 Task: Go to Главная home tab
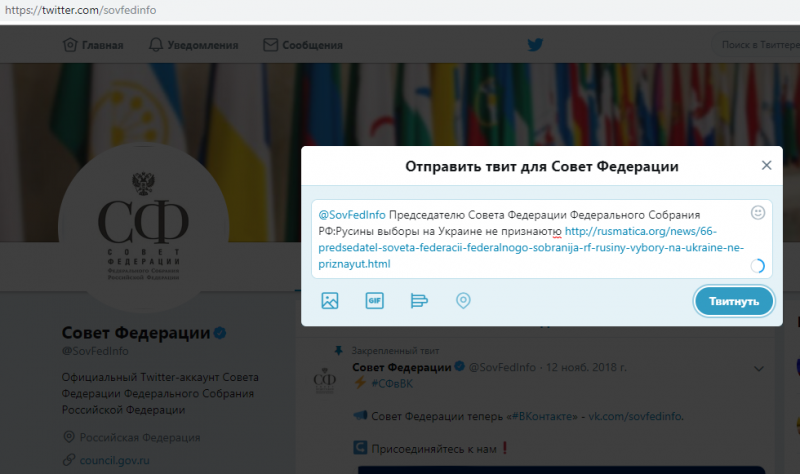[x=93, y=45]
